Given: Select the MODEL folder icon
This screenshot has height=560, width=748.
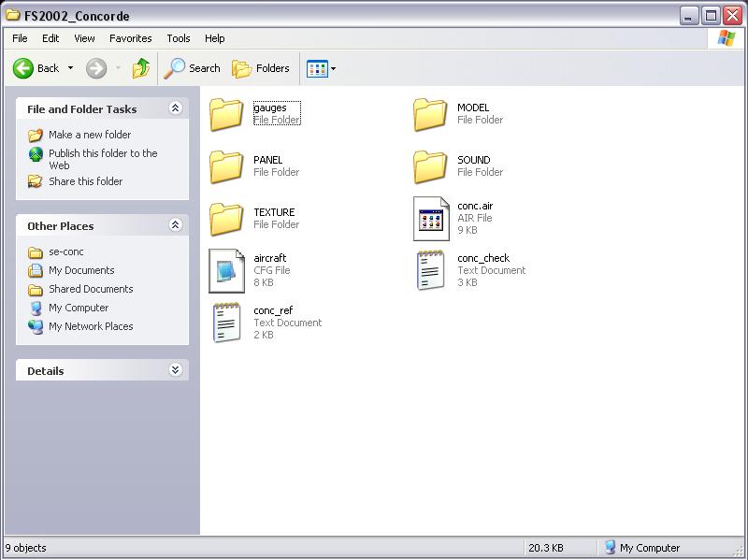Looking at the screenshot, I should coord(430,114).
